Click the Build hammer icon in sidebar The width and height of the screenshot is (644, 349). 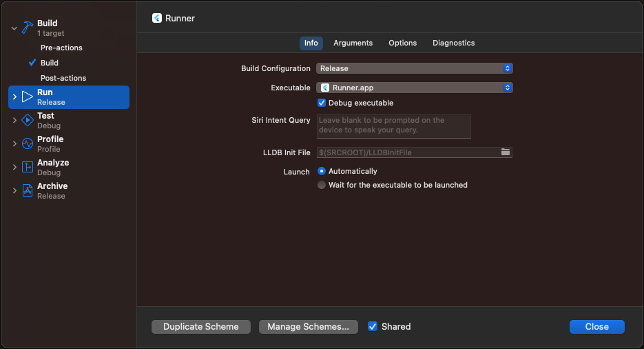[27, 28]
